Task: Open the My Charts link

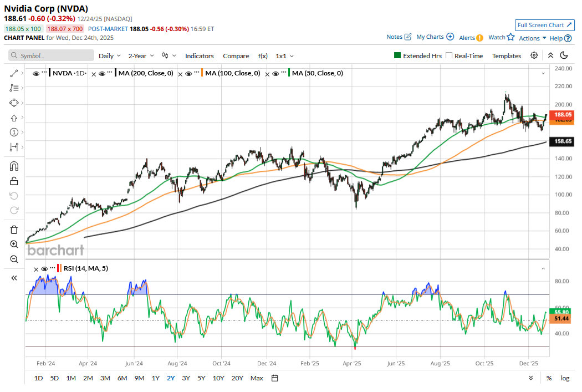Action: (435, 37)
